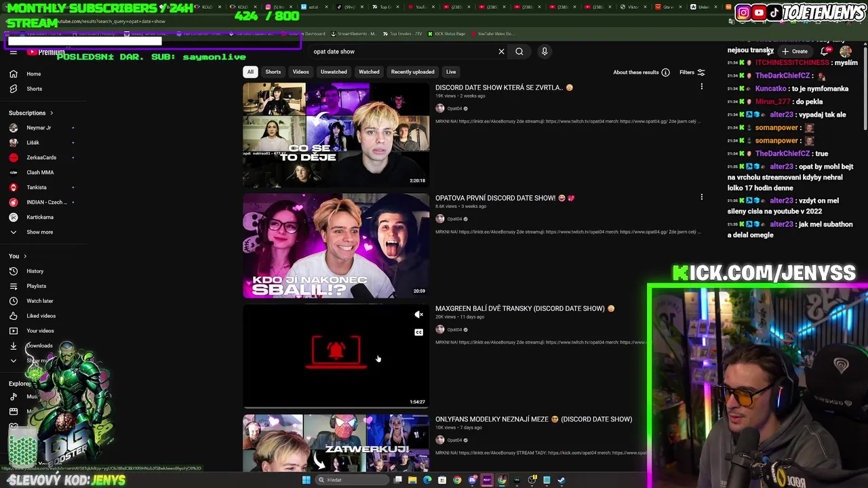This screenshot has height=488, width=868.
Task: Open the YouTube Video Do... bookmark
Action: pos(493,34)
